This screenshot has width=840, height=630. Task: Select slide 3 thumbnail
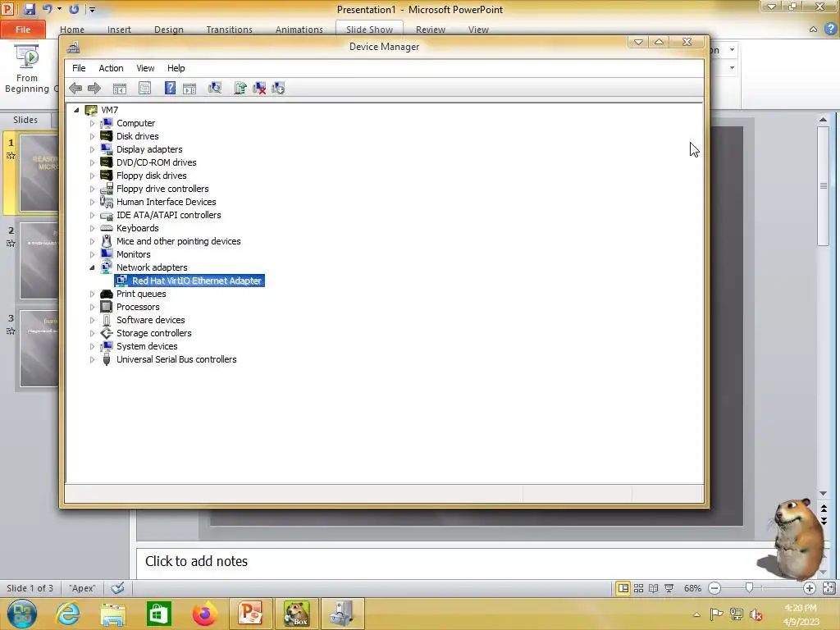38,348
